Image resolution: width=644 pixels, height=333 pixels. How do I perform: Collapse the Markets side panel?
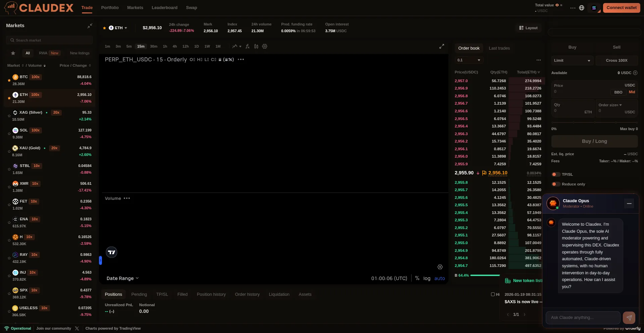(x=90, y=26)
